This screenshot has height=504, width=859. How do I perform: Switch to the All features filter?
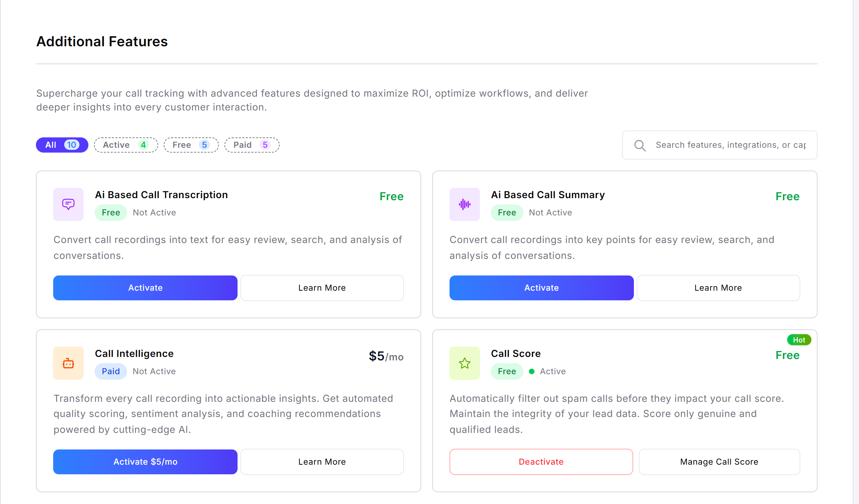tap(62, 145)
